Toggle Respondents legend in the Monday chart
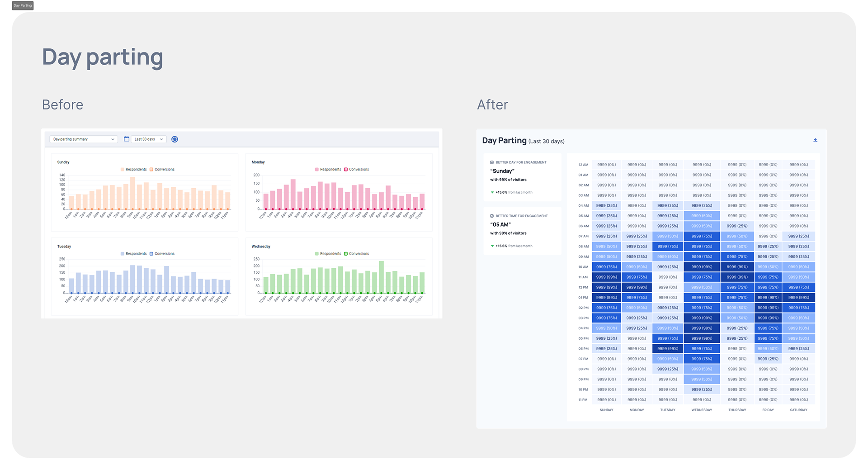The height and width of the screenshot is (470, 868). [328, 170]
